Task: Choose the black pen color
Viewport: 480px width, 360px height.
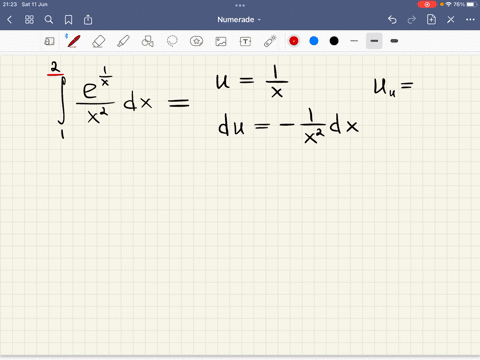Action: 334,41
